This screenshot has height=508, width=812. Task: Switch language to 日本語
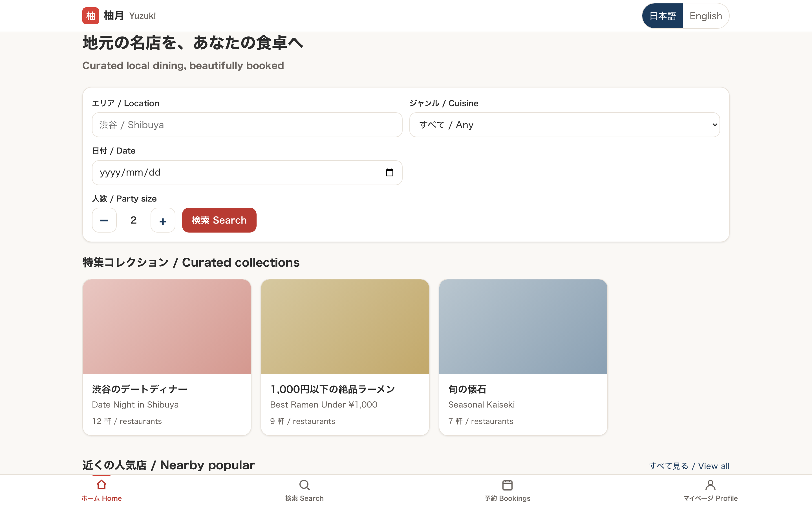662,16
